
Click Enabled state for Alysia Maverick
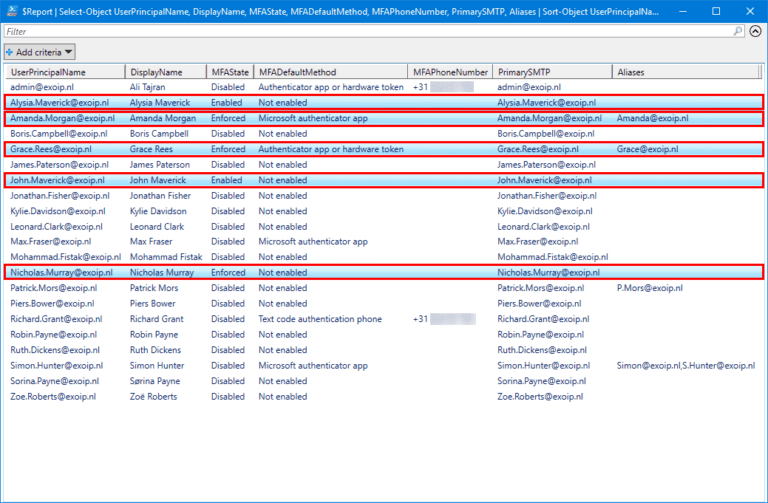(x=226, y=102)
